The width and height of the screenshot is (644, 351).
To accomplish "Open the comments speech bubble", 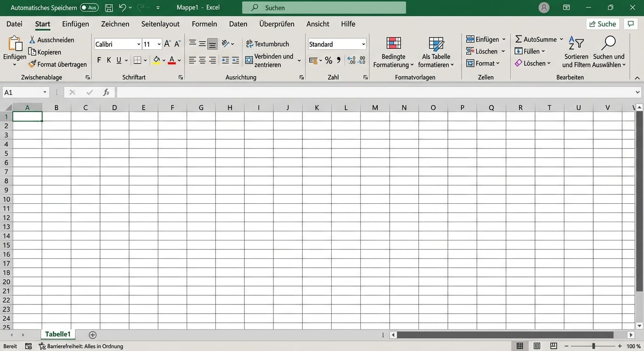I will click(631, 24).
